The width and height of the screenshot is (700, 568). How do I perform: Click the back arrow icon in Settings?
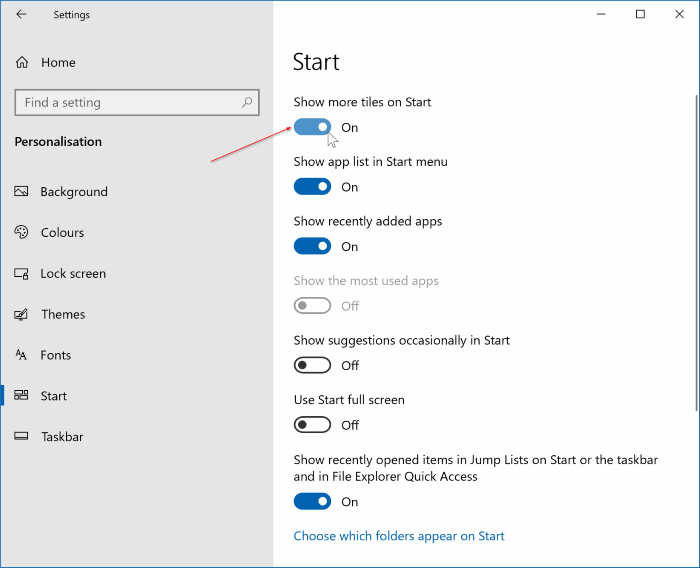[x=21, y=14]
